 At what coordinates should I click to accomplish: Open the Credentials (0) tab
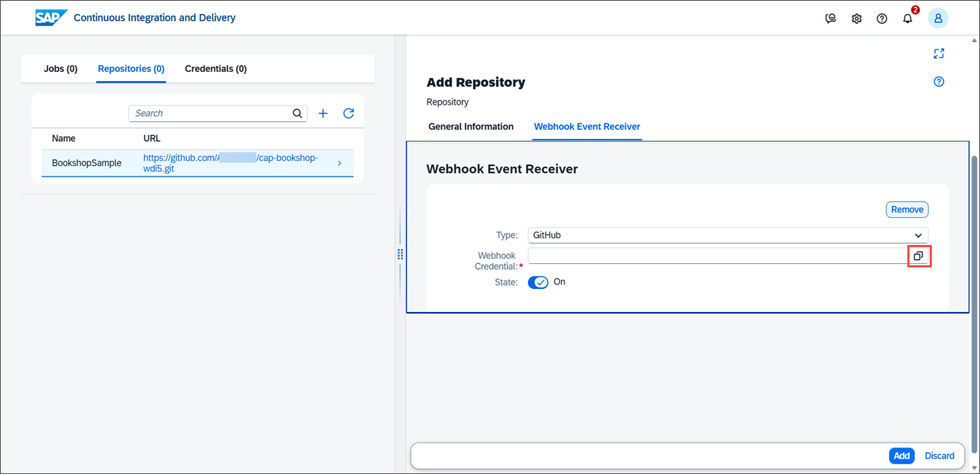[x=216, y=68]
